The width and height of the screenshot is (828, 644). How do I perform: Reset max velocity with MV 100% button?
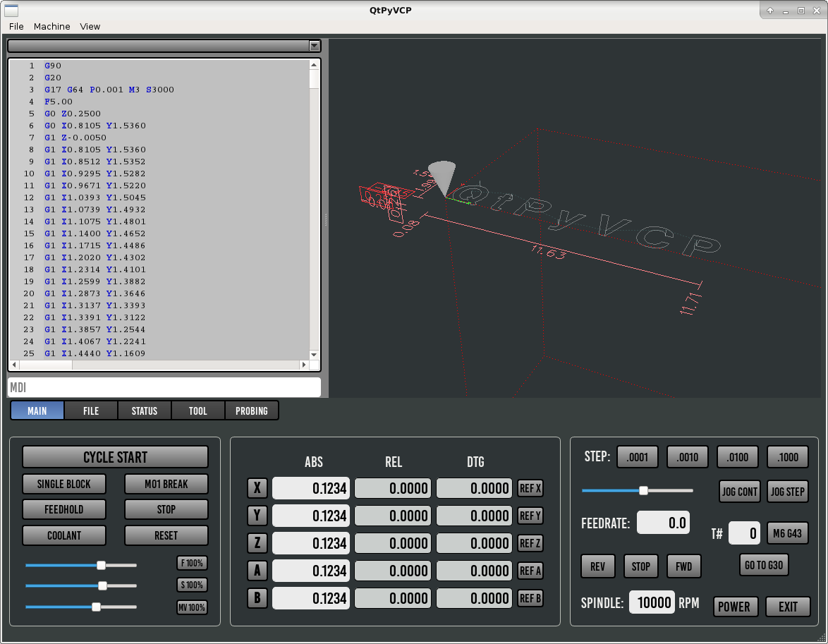pyautogui.click(x=192, y=607)
